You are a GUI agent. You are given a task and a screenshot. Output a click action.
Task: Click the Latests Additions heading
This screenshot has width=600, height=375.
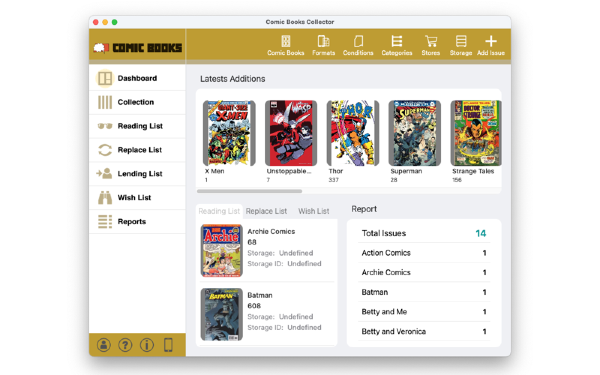click(233, 79)
